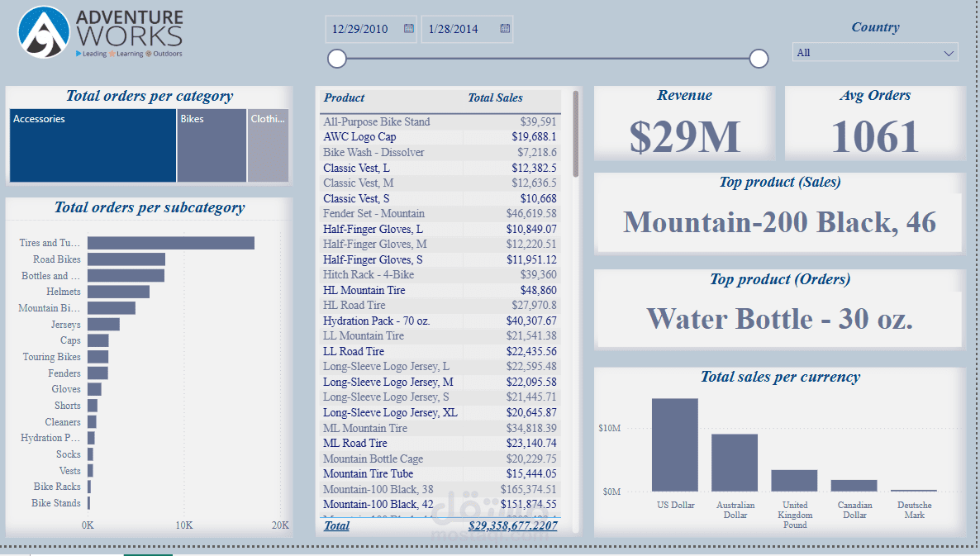Click the Avg Orders card showing 1061
Image resolution: width=980 pixels, height=556 pixels.
click(x=875, y=124)
